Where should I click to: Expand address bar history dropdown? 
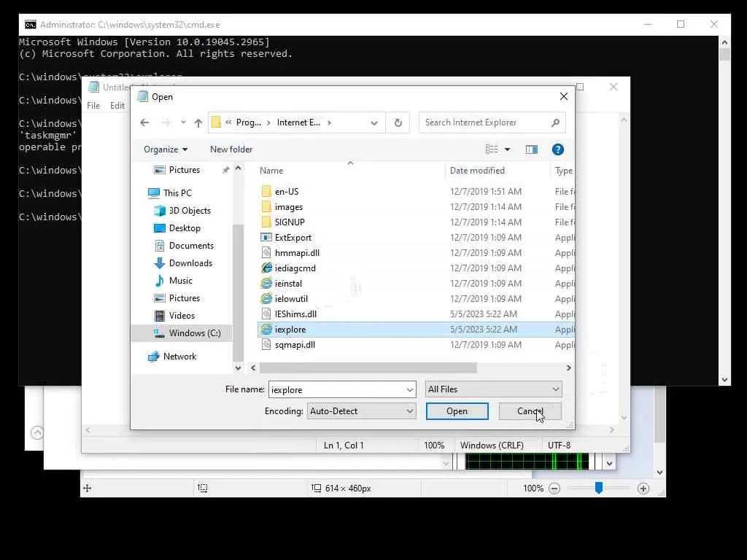point(374,122)
